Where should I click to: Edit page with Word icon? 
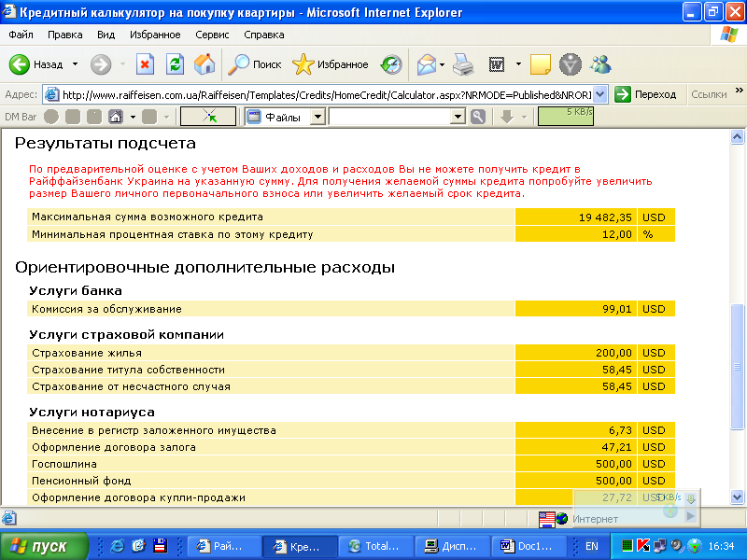pyautogui.click(x=497, y=64)
